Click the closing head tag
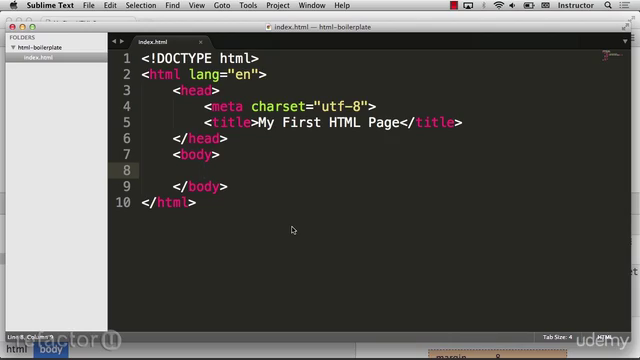 click(x=200, y=139)
